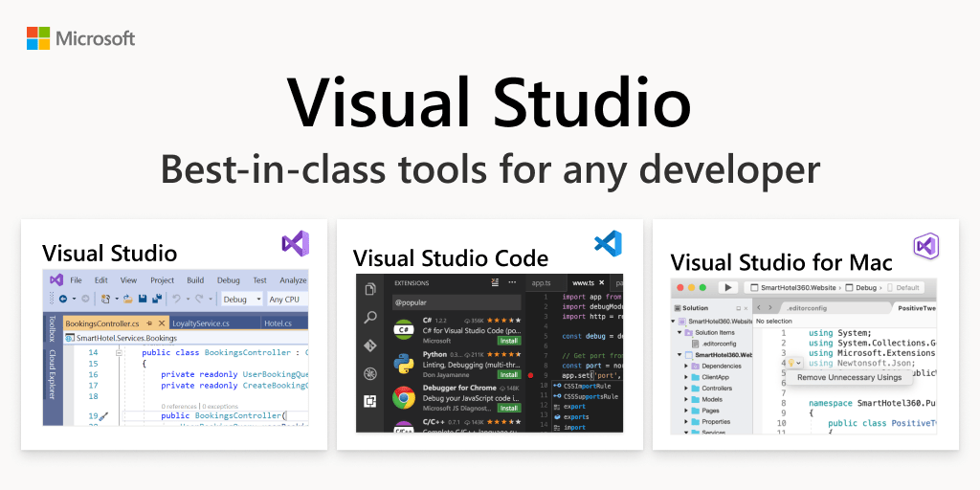
Task: Select .editorconfig tab in VS for Mac
Action: tap(806, 308)
